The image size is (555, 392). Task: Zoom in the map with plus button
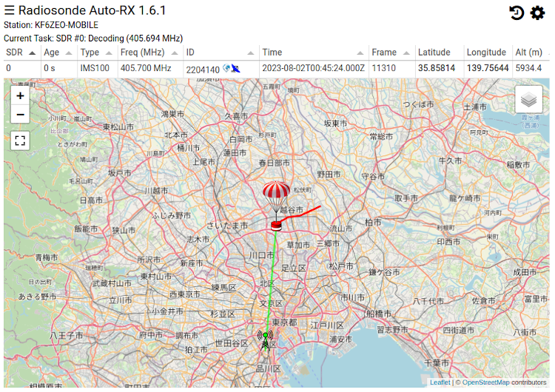click(x=20, y=95)
